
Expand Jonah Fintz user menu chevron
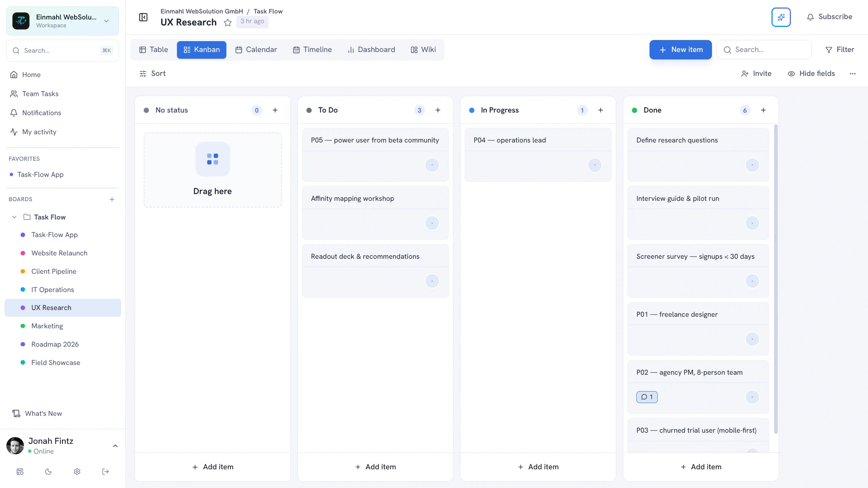(115, 446)
